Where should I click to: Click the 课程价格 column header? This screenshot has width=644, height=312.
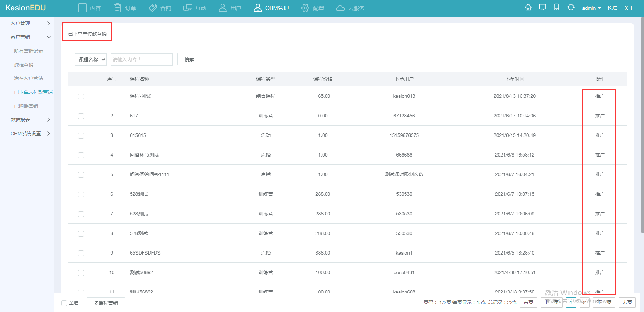(x=323, y=79)
